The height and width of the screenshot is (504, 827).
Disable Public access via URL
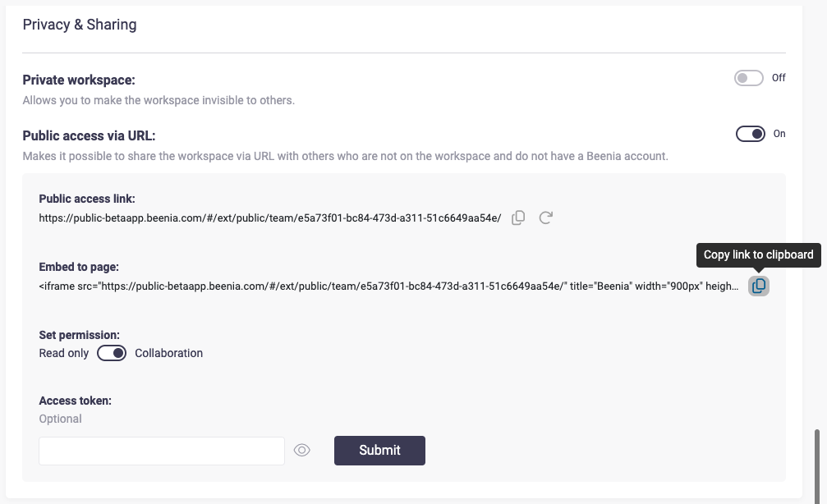tap(751, 134)
